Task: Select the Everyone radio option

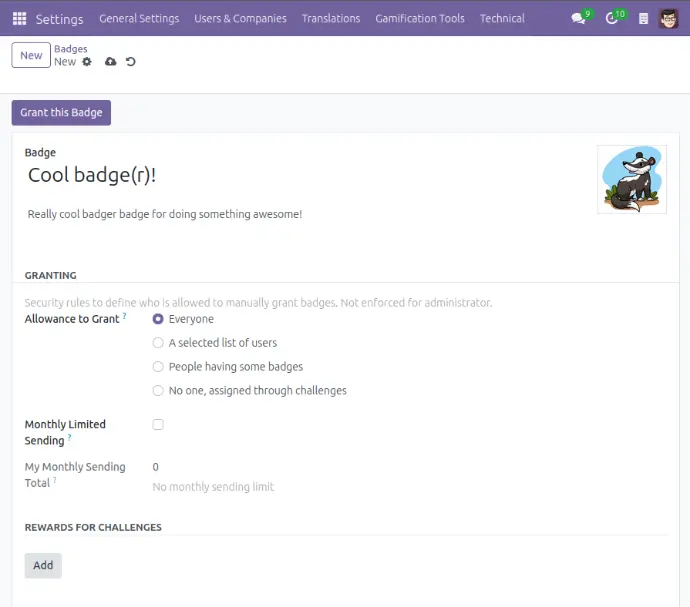Action: pyautogui.click(x=158, y=319)
